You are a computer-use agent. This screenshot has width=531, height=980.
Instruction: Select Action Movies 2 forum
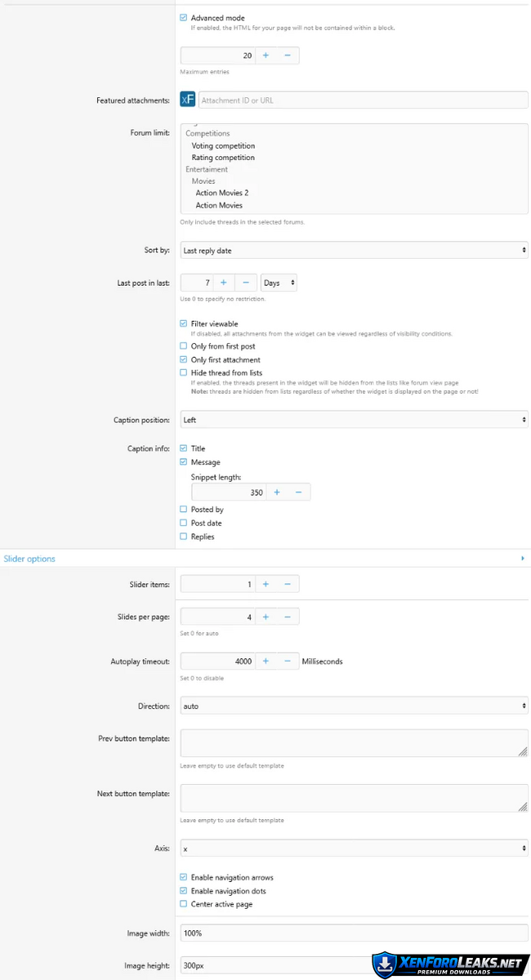click(221, 193)
